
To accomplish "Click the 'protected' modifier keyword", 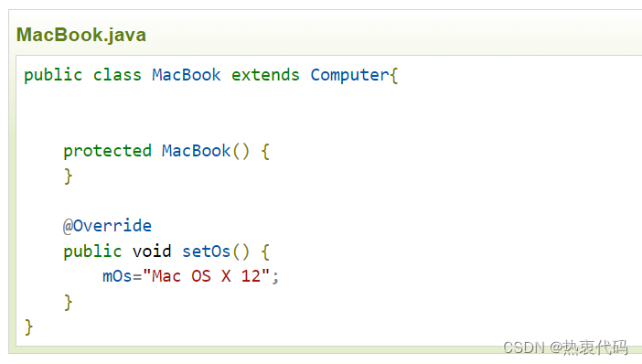I will [x=107, y=151].
